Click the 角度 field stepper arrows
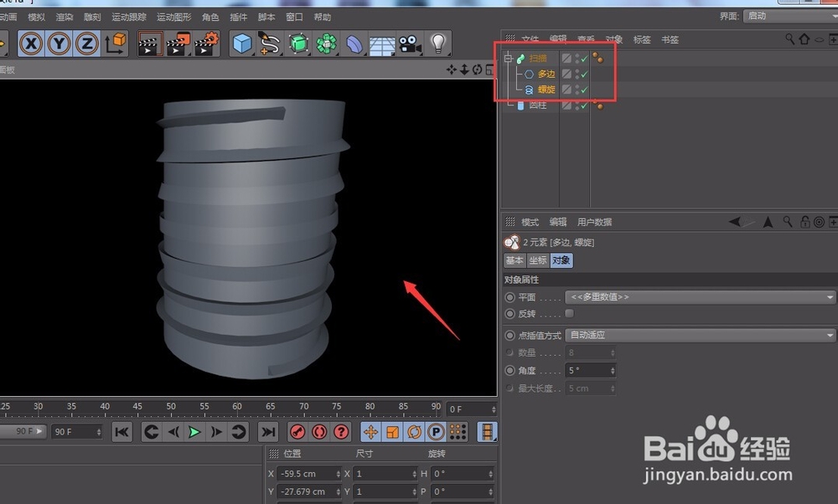The width and height of the screenshot is (838, 504). (x=613, y=370)
